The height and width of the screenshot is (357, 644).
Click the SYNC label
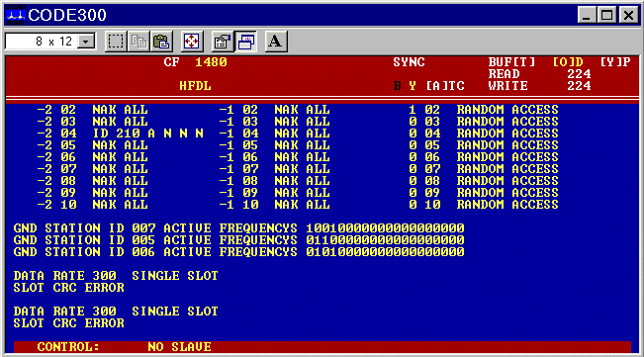click(x=409, y=62)
